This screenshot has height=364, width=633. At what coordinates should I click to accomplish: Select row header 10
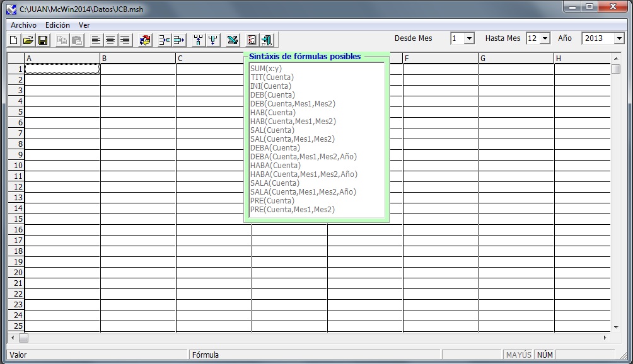click(16, 165)
